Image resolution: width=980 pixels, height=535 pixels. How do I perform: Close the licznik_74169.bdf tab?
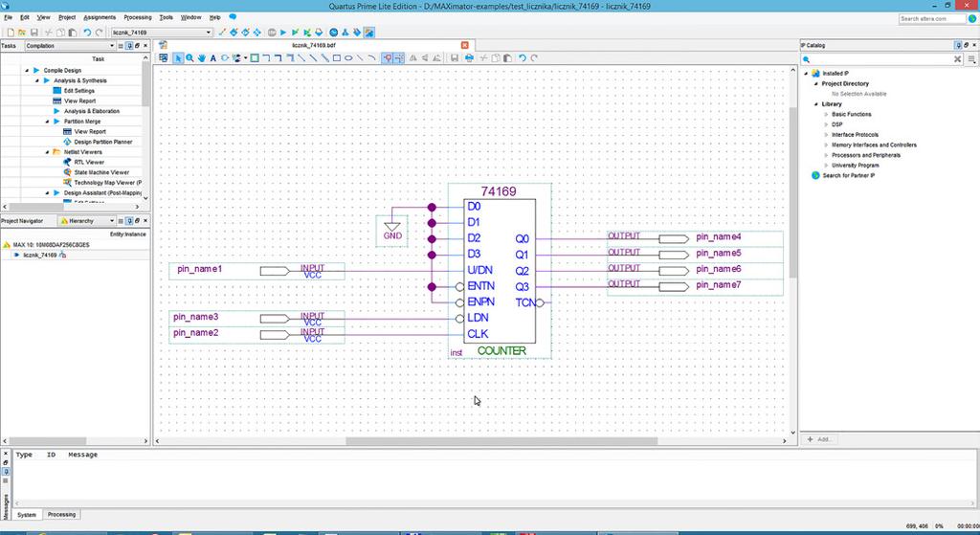(x=464, y=45)
